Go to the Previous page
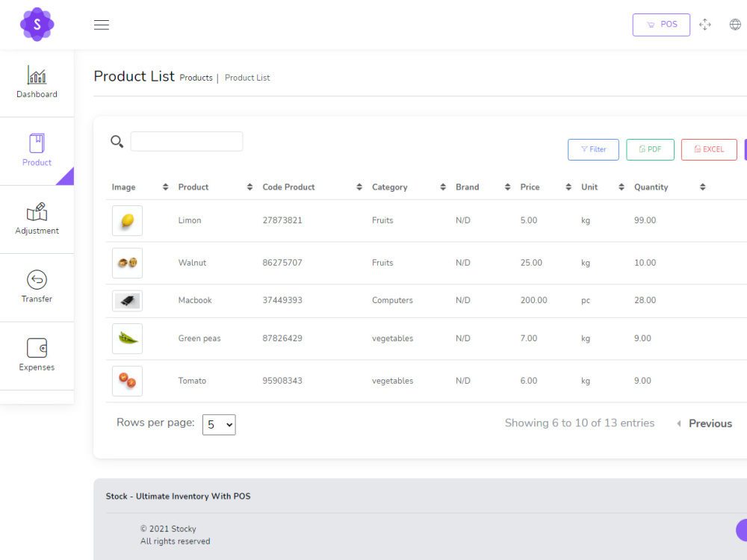 coord(704,423)
